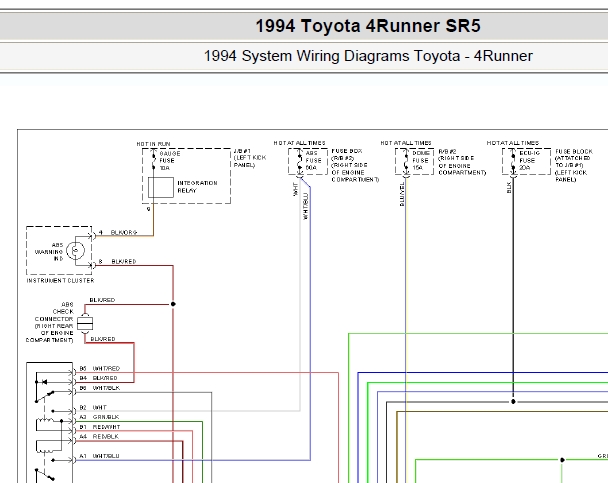Screen dimensions: 608x483
Task: Click the junction dot on the BLK/RED wire
Action: 173,304
